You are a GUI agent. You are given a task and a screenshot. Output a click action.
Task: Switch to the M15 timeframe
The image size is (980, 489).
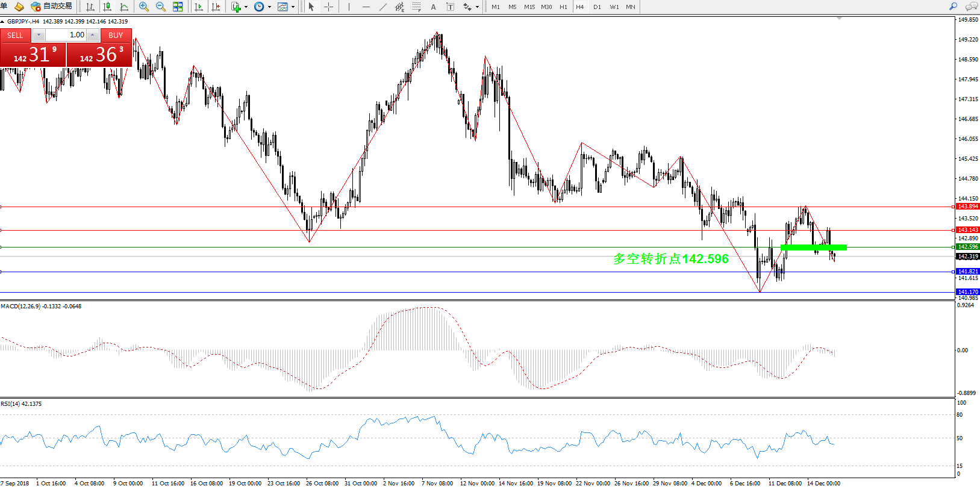click(529, 7)
